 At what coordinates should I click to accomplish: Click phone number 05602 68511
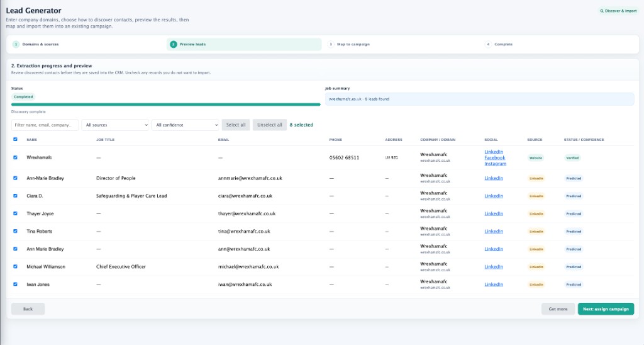click(x=344, y=157)
